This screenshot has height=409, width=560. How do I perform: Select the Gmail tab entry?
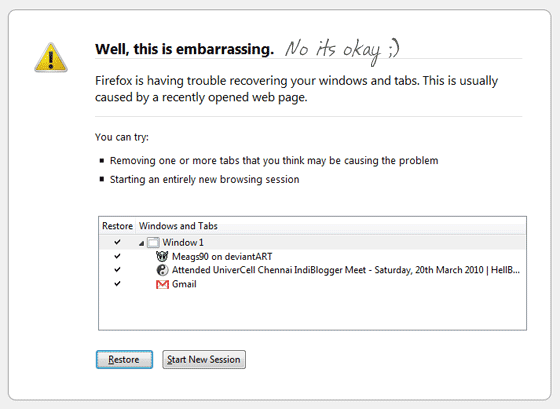(184, 284)
